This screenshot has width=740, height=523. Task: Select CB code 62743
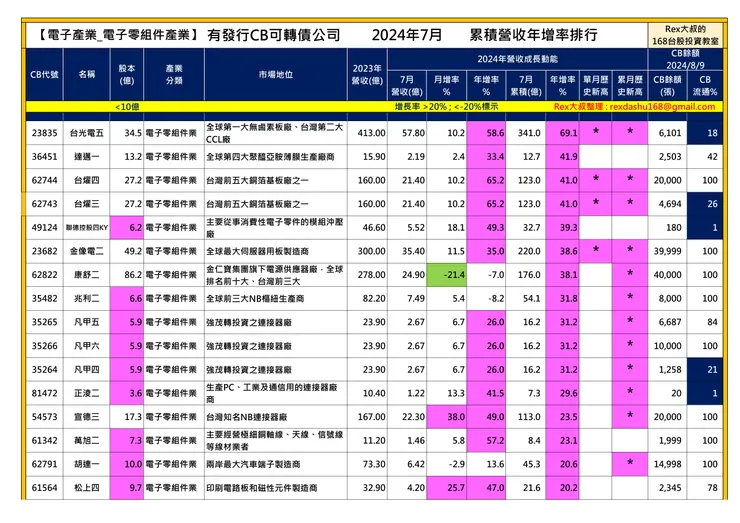(x=44, y=204)
